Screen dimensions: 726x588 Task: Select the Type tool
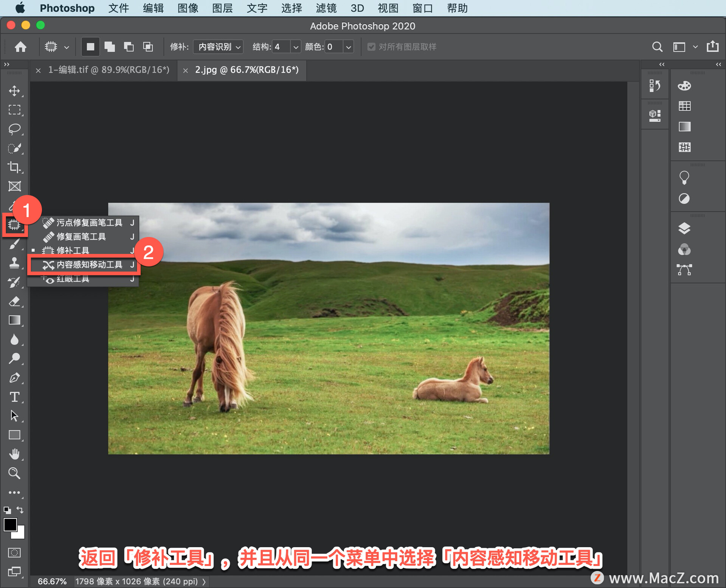pyautogui.click(x=14, y=397)
